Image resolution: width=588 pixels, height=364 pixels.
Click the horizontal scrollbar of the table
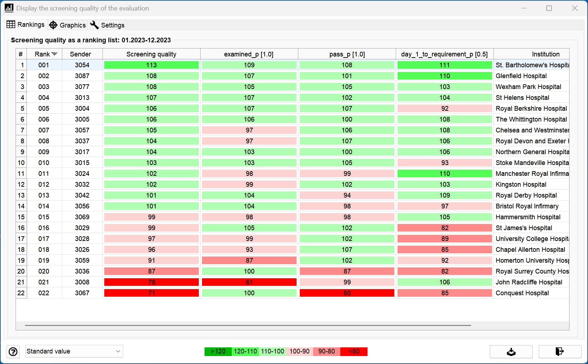tap(248, 325)
